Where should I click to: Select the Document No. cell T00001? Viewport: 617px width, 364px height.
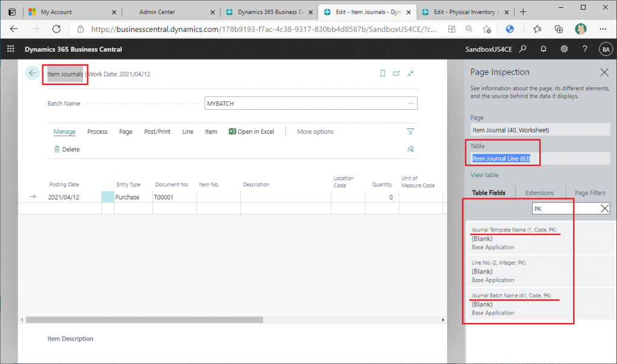click(x=174, y=197)
